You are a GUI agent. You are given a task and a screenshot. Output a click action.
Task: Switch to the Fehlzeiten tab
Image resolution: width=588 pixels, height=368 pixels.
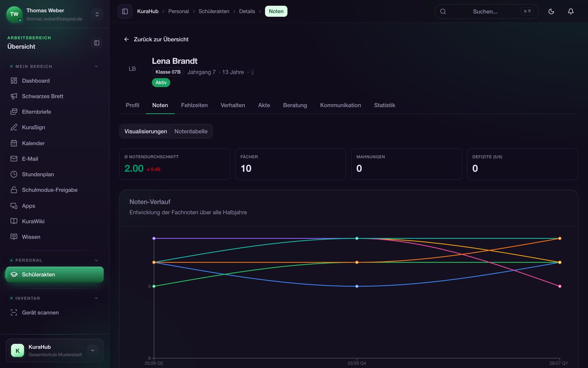coord(194,105)
